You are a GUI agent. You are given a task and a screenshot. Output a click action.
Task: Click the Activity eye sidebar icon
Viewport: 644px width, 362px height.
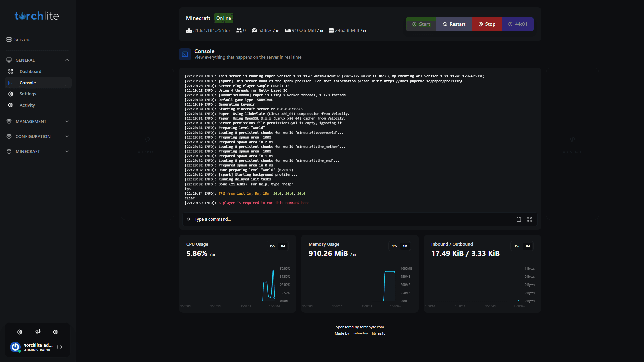[11, 105]
